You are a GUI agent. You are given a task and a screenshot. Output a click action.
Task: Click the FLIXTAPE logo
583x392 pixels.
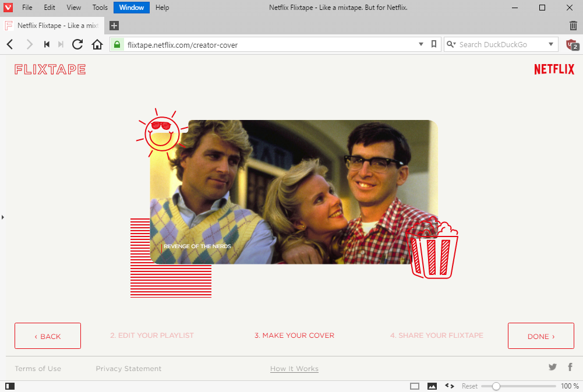[50, 69]
